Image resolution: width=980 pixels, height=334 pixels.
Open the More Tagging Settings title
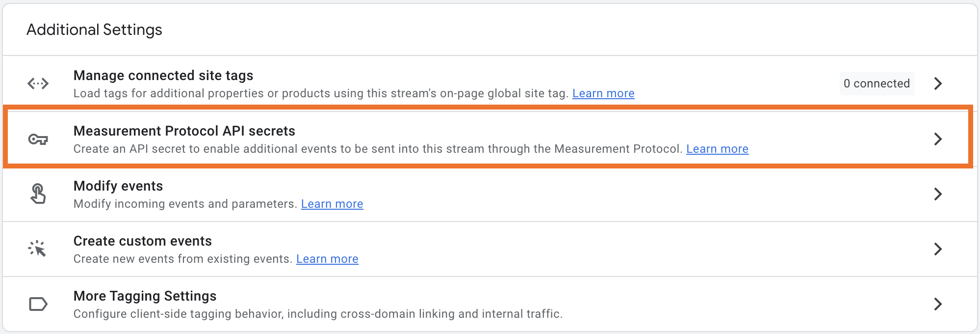coord(145,296)
